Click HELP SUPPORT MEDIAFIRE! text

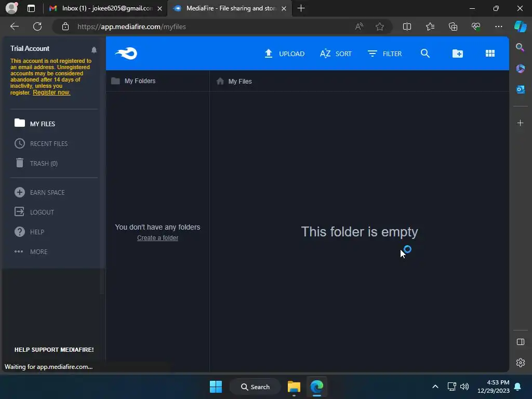(54, 350)
